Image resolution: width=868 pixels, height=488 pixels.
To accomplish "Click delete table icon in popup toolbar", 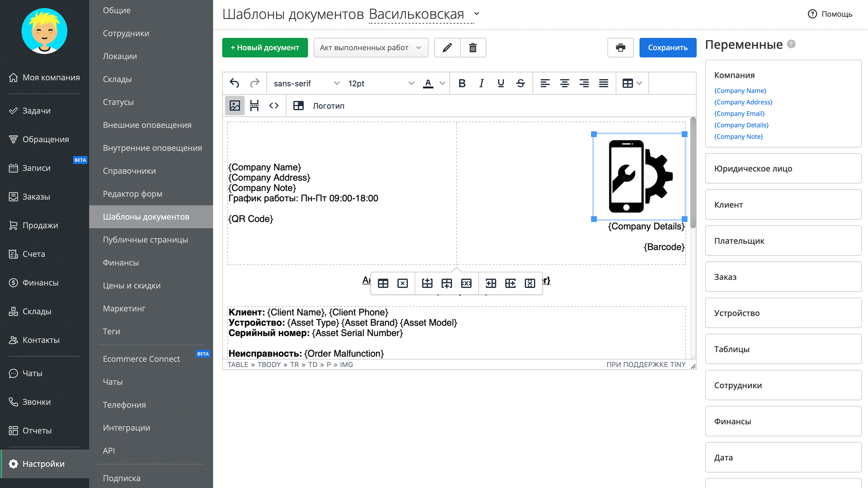I will (402, 283).
